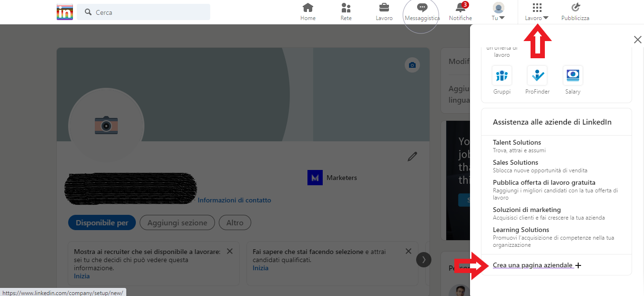Screen dimensions: 644x296
Task: Select Talent Solutions from assistance menu
Action: click(517, 142)
